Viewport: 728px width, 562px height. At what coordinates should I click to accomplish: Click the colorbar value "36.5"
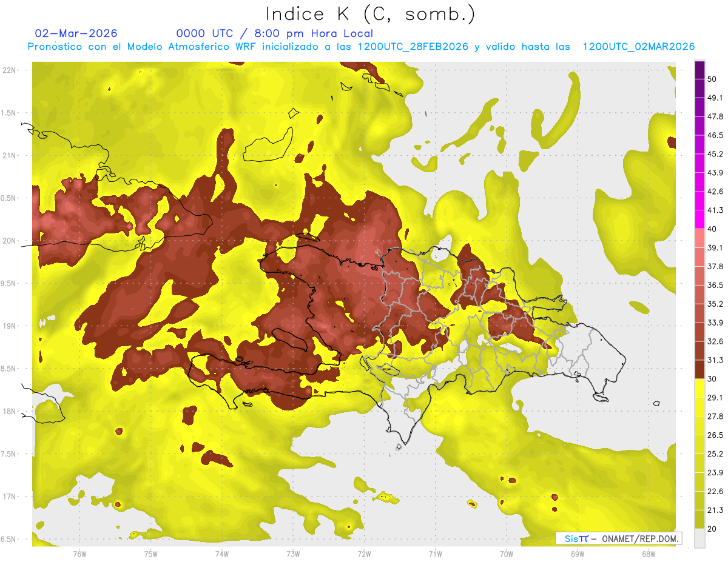715,285
